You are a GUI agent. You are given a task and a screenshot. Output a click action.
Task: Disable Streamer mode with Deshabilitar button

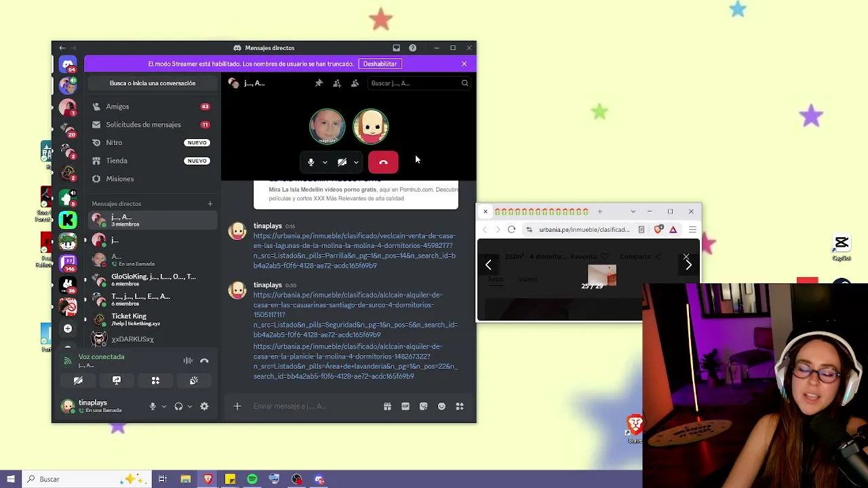(x=380, y=64)
